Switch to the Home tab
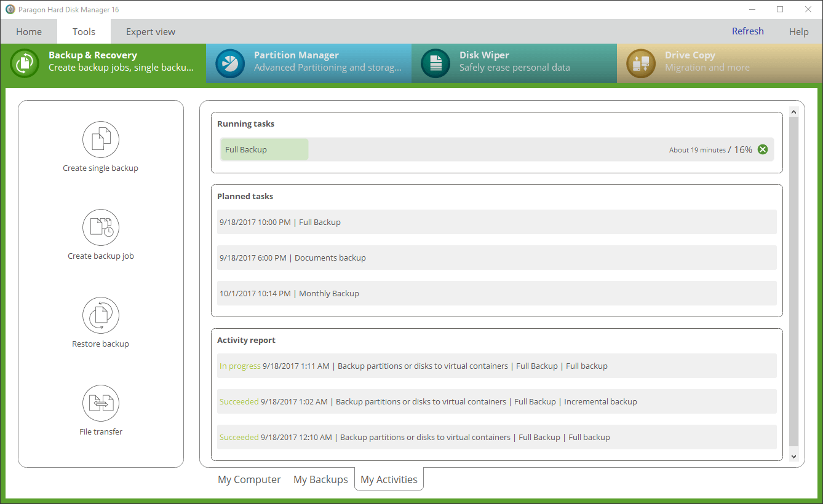823x504 pixels. [28, 31]
